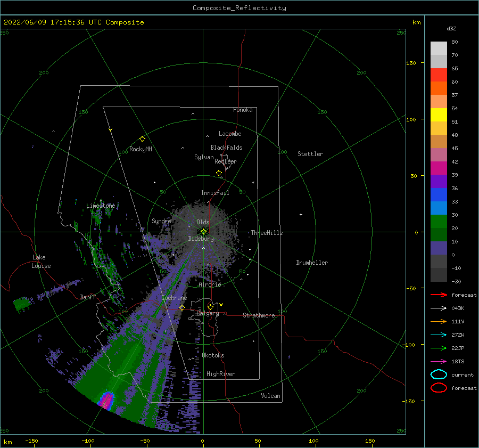Click the Sundre label
Screen dimensions: 479x448
[161, 221]
